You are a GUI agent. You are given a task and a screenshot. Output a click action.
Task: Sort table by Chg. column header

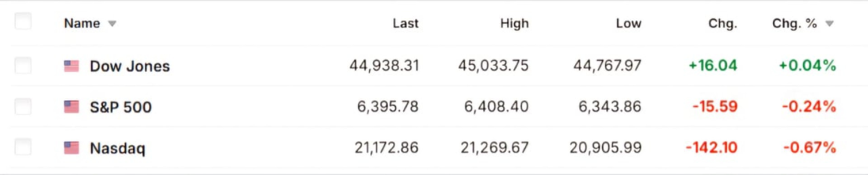723,24
